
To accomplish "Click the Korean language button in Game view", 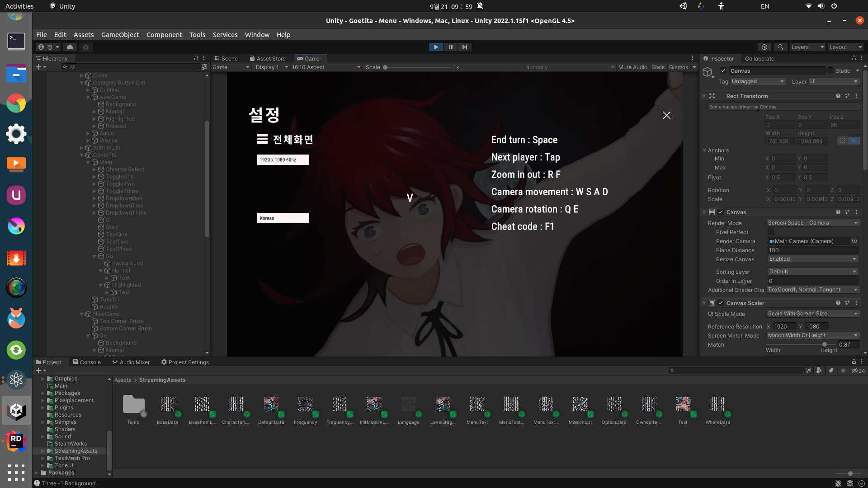I will tap(283, 218).
